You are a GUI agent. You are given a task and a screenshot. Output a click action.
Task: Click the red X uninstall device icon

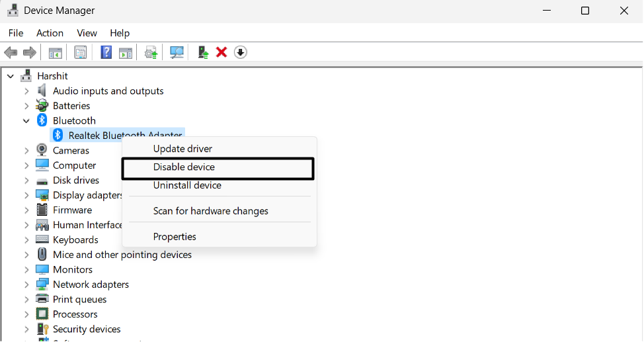(221, 52)
